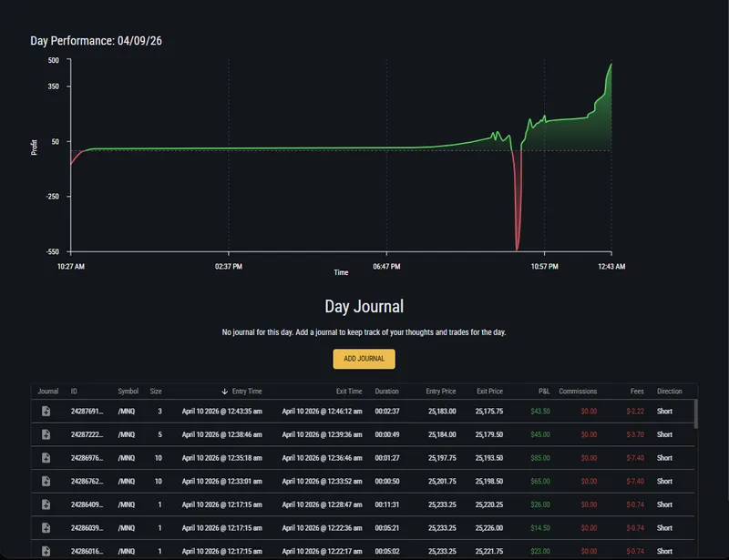This screenshot has height=560, width=729.
Task: Click the $-3.70 fee value
Action: (635, 434)
